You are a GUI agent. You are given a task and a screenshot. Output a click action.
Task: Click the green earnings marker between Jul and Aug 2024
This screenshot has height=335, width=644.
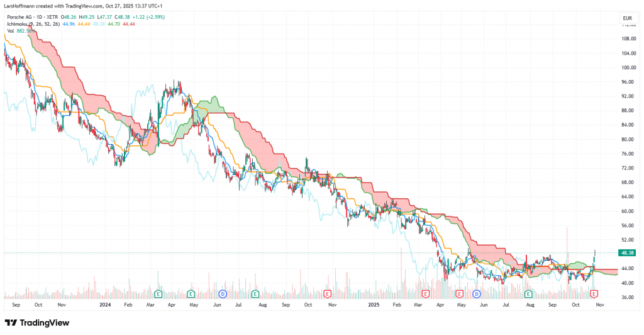click(x=255, y=294)
